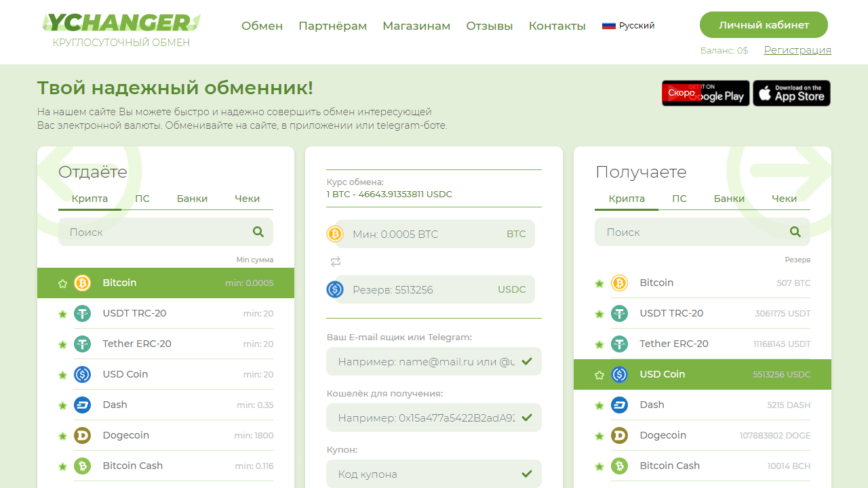Click search magnifier in Отдаёте panel
Image resolution: width=868 pixels, height=488 pixels.
click(x=258, y=232)
